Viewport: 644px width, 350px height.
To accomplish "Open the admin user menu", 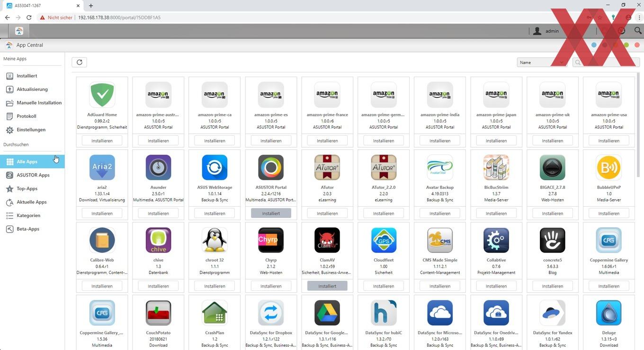I will (546, 31).
